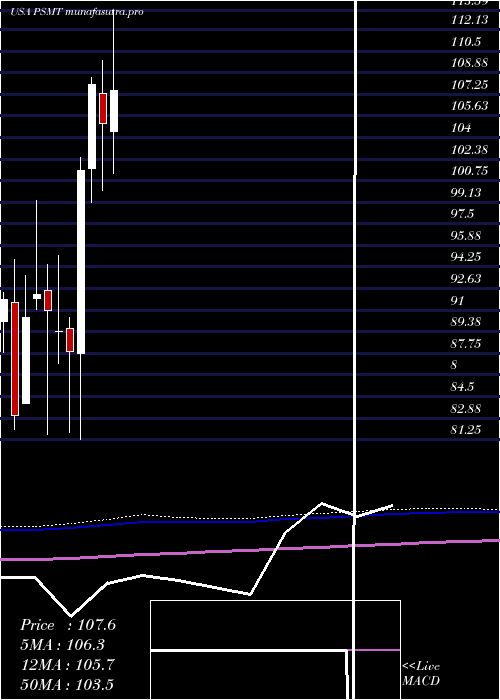Click the 5MA : 106.3 readout
The height and width of the screenshot is (700, 500).
pos(63,645)
